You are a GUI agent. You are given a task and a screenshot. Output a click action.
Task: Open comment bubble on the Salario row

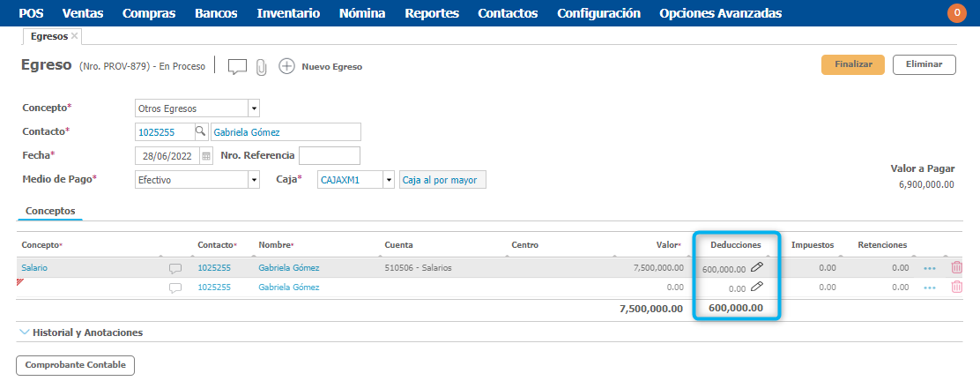[175, 268]
